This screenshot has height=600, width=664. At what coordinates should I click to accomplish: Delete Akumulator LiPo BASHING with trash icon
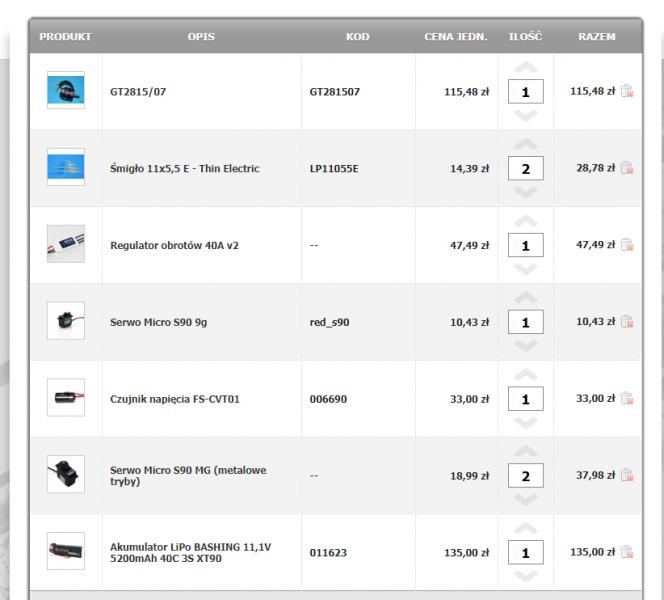pos(627,552)
